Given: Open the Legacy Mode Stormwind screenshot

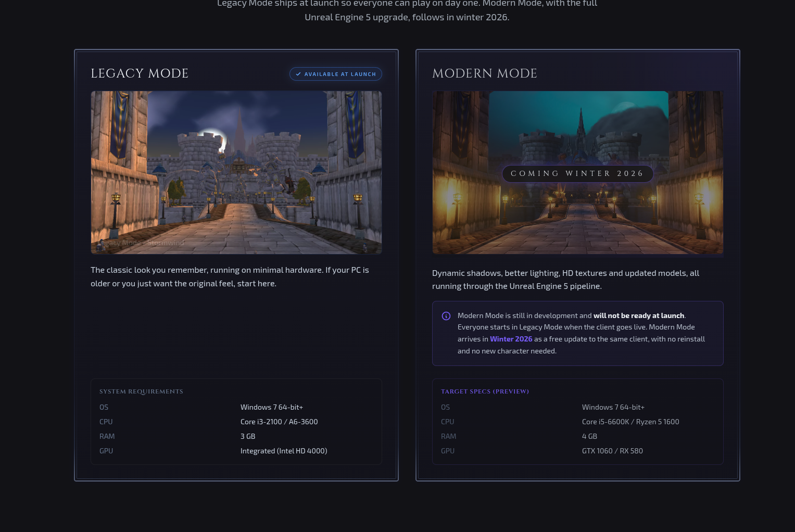Looking at the screenshot, I should click(x=236, y=172).
